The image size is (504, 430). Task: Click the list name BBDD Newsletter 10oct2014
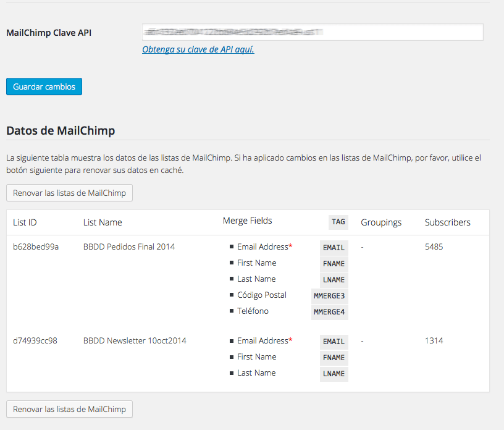(x=135, y=340)
